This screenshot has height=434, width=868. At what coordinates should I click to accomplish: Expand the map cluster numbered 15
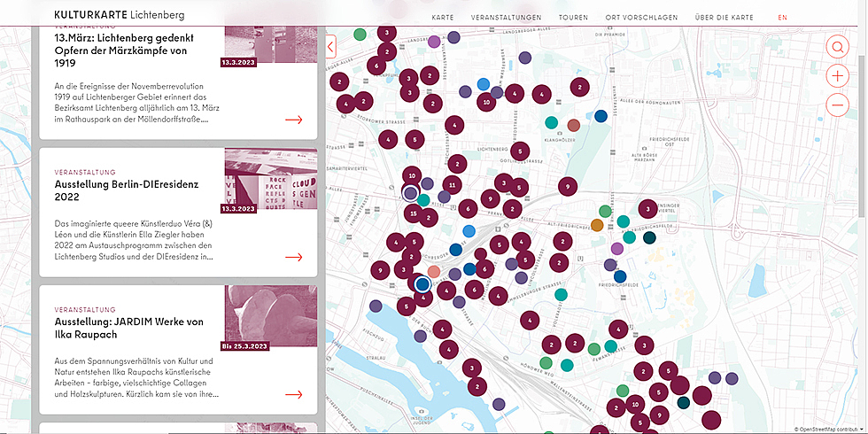413,213
